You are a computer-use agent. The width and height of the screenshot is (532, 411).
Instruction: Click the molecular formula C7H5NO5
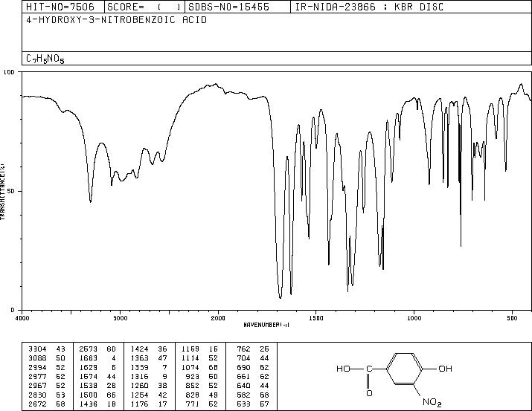point(45,59)
